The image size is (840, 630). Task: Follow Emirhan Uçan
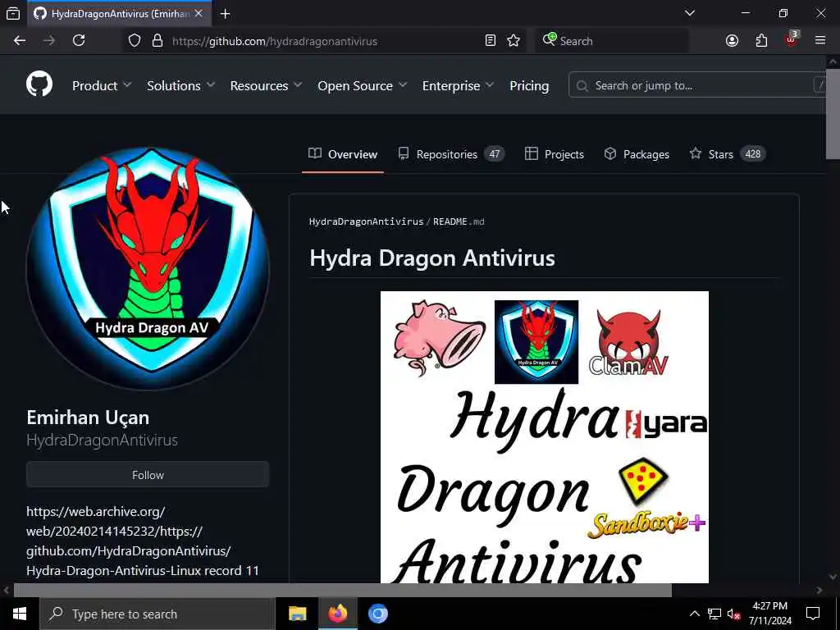pyautogui.click(x=148, y=475)
